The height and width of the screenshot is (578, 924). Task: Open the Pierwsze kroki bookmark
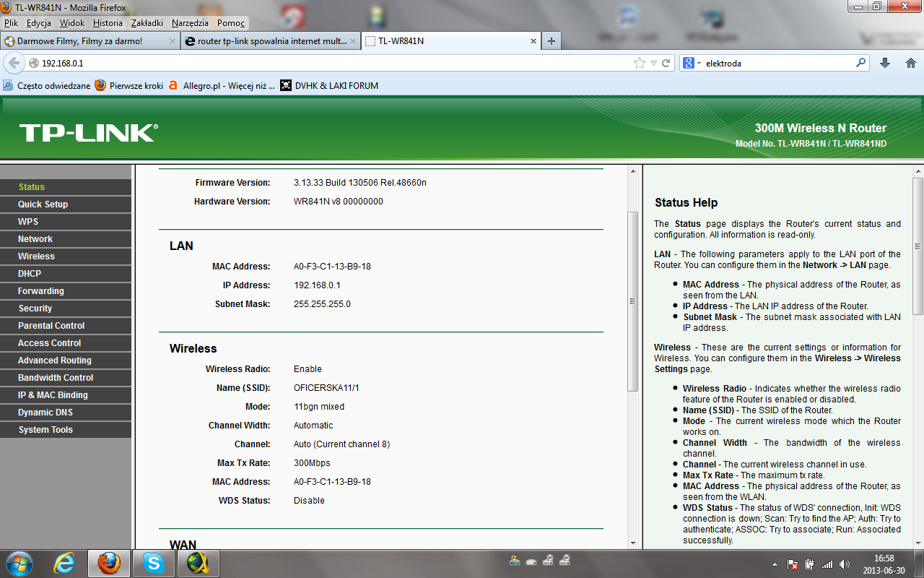129,85
